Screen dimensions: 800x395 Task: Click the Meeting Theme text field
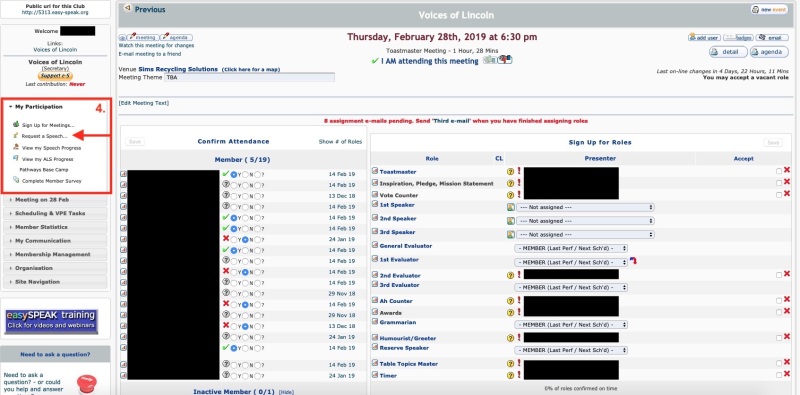coord(249,78)
